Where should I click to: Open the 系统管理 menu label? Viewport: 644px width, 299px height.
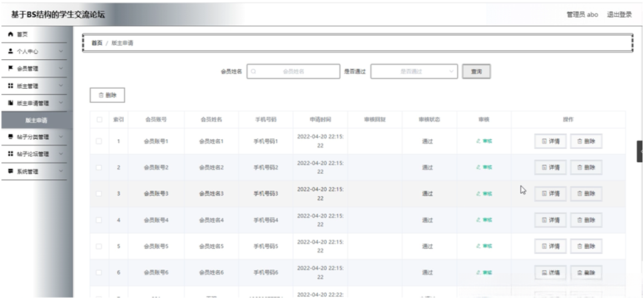click(28, 172)
